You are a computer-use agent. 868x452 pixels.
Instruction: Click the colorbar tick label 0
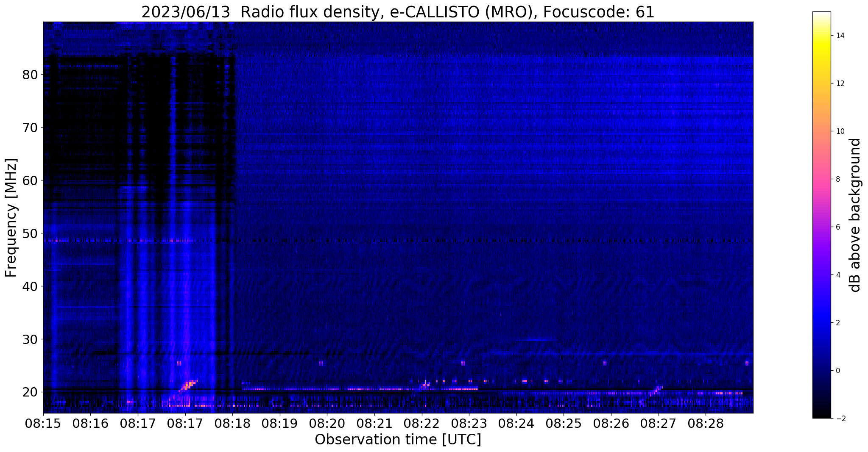[838, 371]
